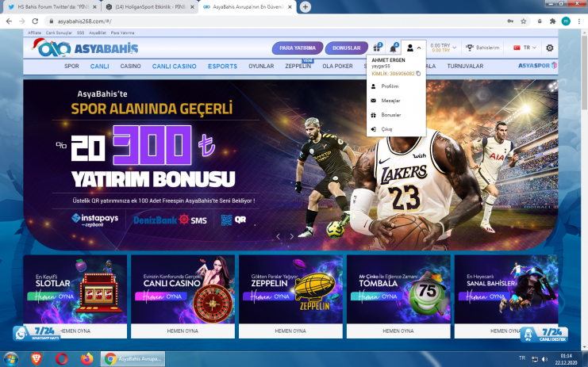Viewport: 588px width, 367px height.
Task: Collapse the user account dropdown chevron
Action: (419, 48)
